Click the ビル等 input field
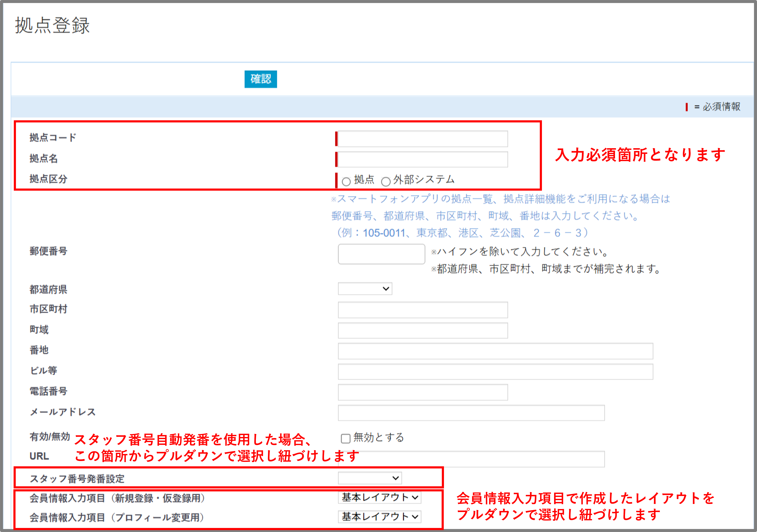 [495, 372]
